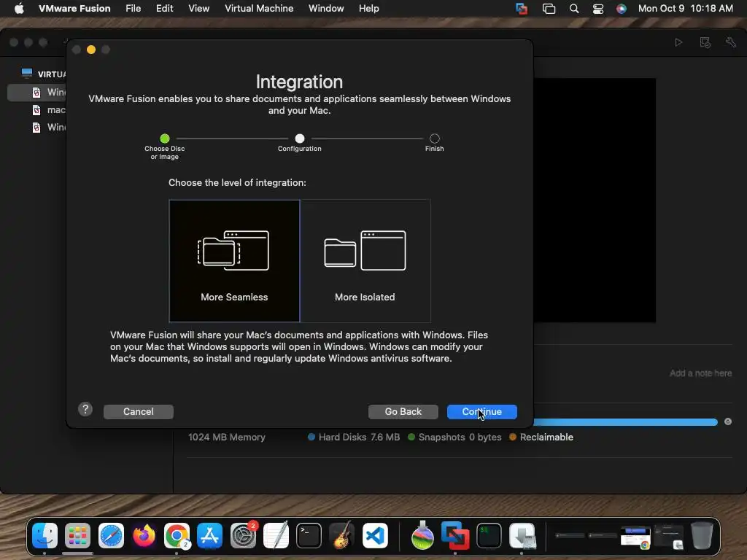Open System Settings from the Dock

pos(243,536)
